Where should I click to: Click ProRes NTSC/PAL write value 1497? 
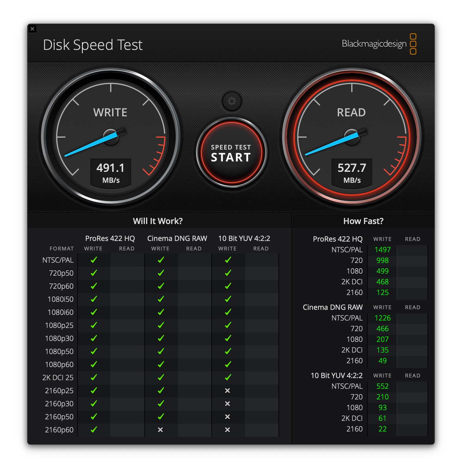pyautogui.click(x=382, y=250)
